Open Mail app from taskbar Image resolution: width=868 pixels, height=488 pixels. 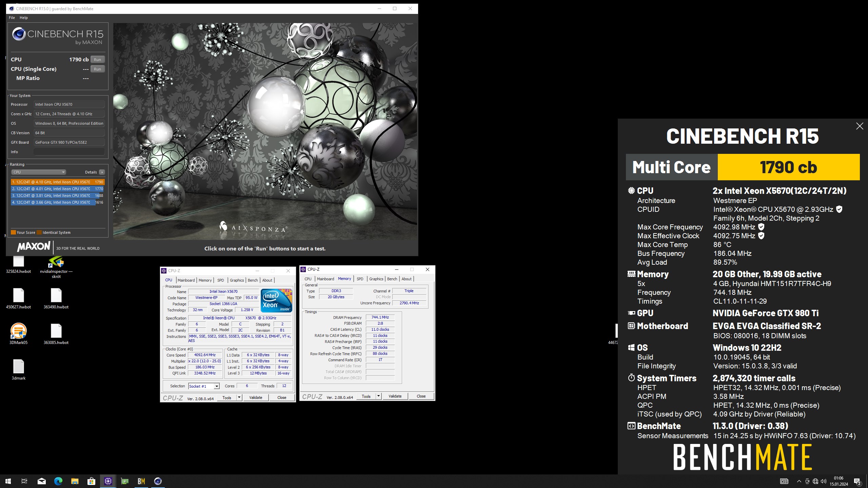point(41,481)
